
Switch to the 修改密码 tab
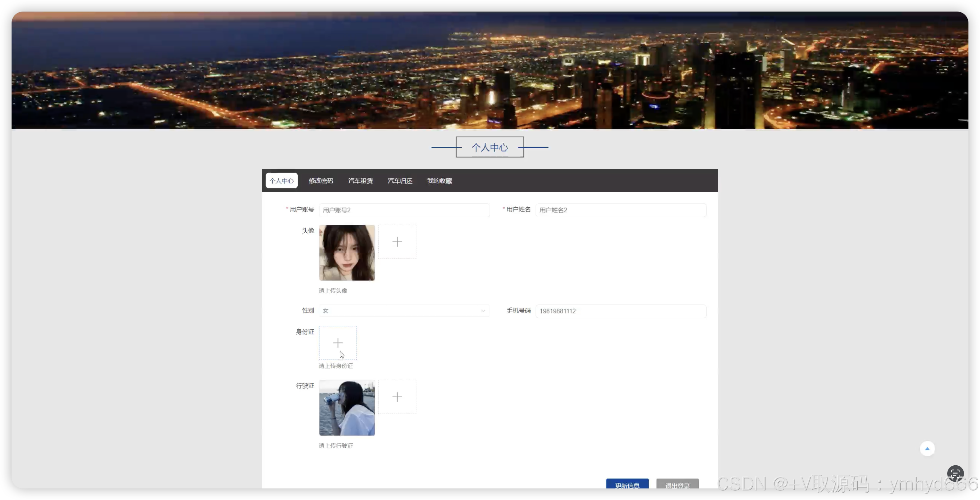point(321,181)
